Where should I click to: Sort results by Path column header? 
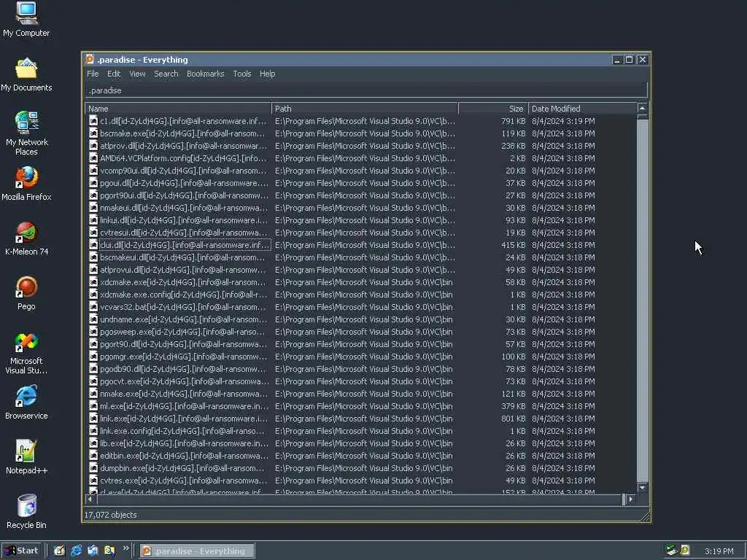[x=365, y=109]
